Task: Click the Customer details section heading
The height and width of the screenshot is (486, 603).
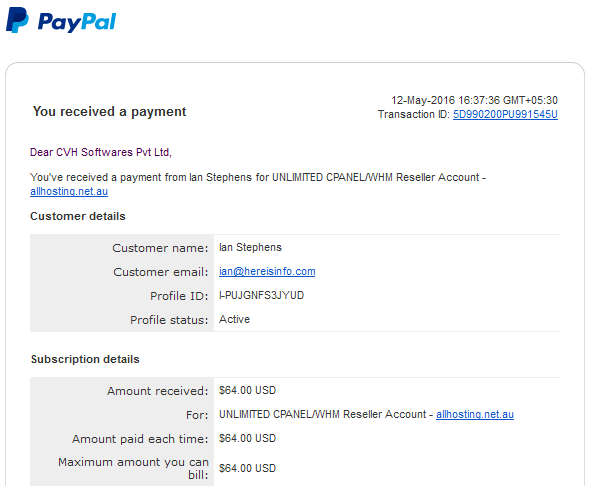Action: (x=78, y=216)
